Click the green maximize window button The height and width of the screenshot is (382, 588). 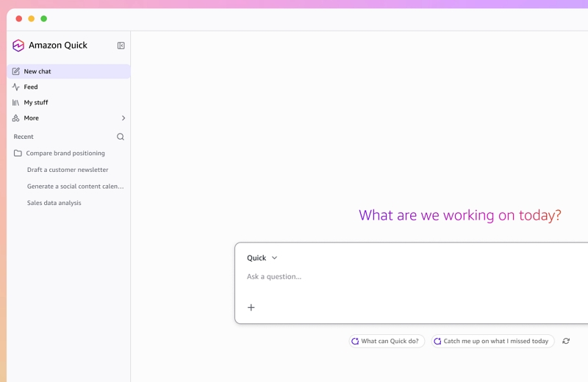click(x=44, y=19)
